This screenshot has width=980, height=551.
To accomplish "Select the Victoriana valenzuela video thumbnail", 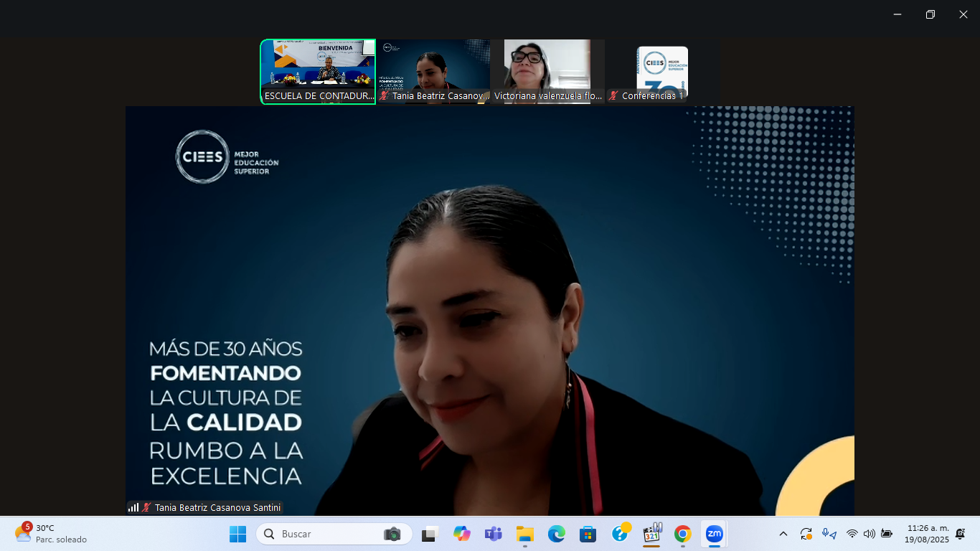I will [547, 71].
